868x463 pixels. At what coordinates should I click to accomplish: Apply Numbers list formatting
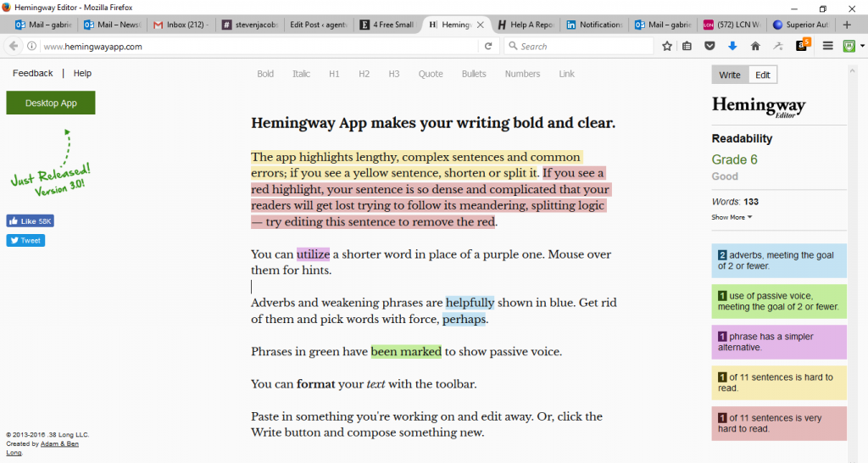(522, 74)
